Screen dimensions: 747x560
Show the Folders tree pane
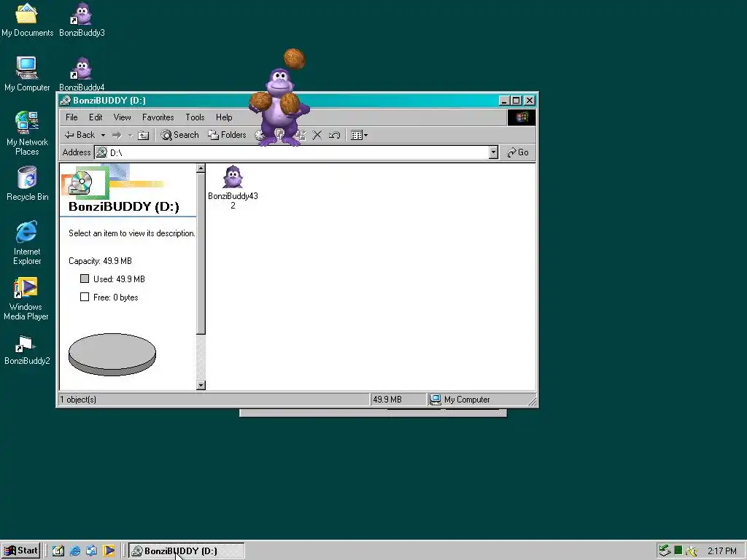(228, 135)
